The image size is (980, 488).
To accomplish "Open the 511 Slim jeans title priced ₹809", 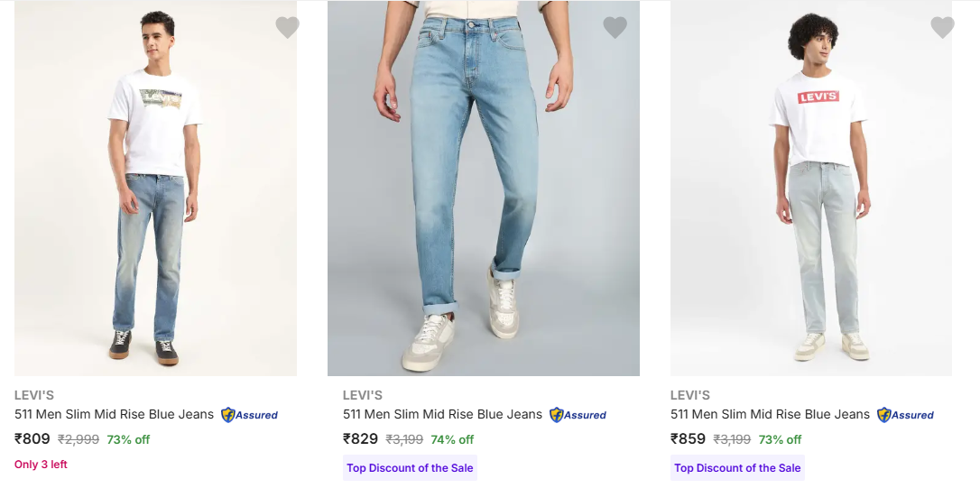I will click(x=114, y=415).
